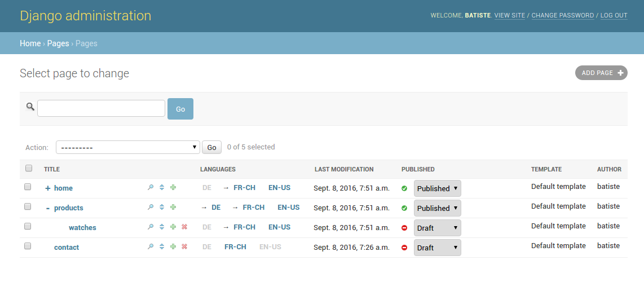644x291 pixels.
Task: Click the green add-child icon in home row
Action: tap(173, 187)
